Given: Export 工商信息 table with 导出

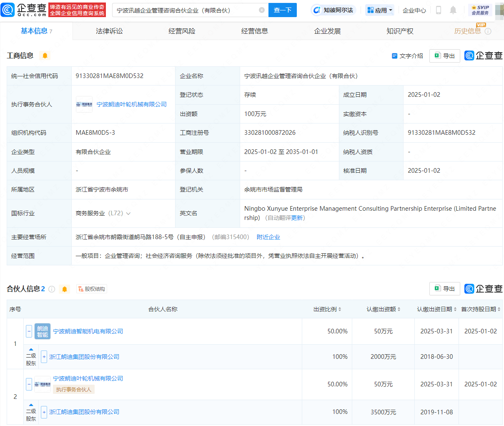Looking at the screenshot, I should coord(445,56).
